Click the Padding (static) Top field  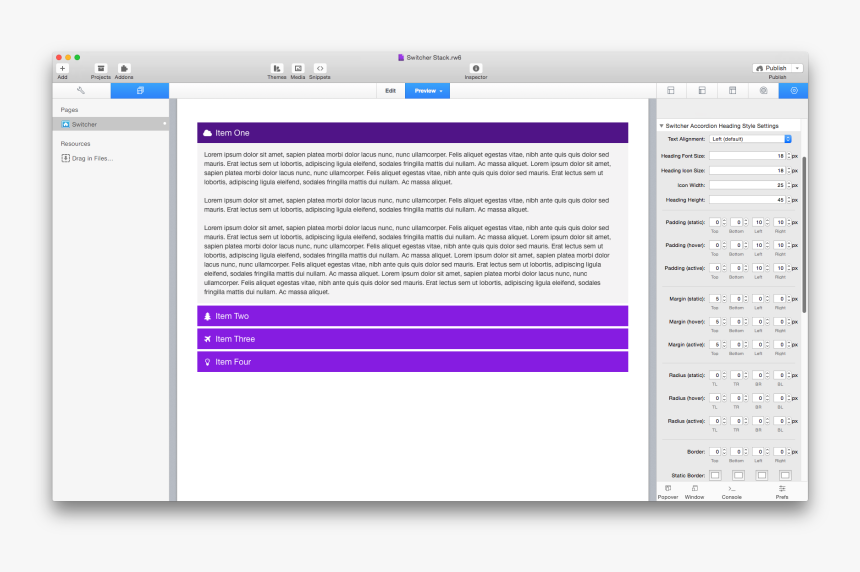(715, 222)
